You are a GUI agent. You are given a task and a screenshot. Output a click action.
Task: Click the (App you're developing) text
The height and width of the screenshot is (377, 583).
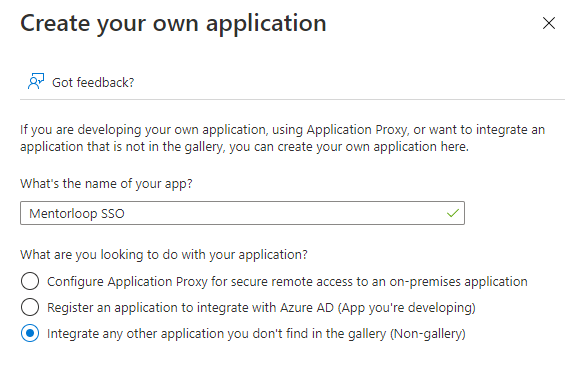pos(407,308)
